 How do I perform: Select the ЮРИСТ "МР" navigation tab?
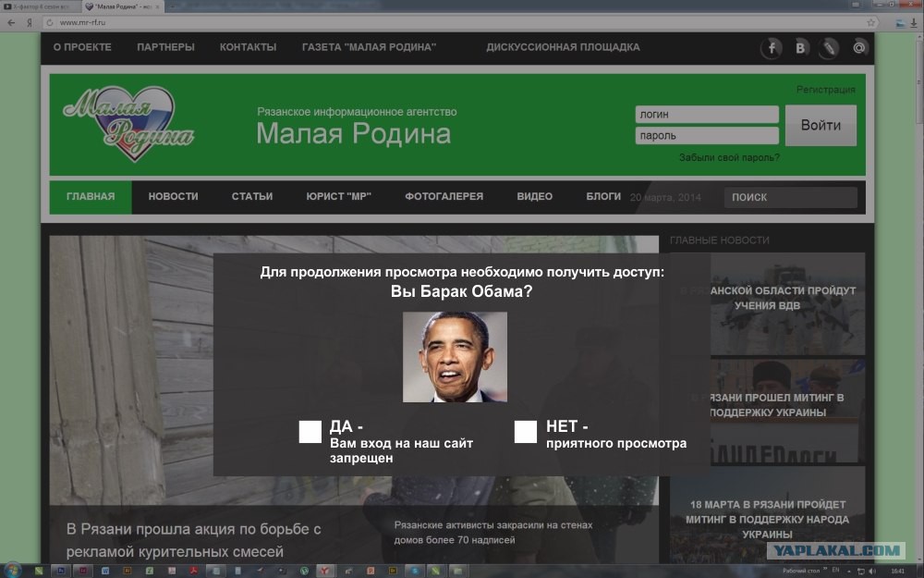(x=339, y=197)
